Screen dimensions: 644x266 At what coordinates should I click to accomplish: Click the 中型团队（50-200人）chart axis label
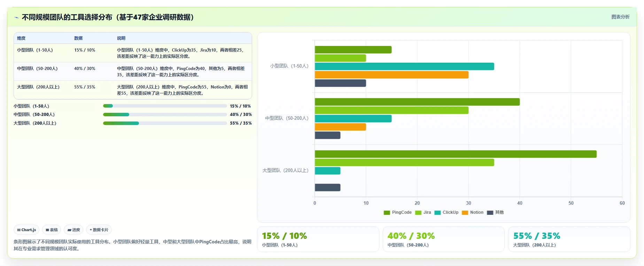[x=287, y=118]
